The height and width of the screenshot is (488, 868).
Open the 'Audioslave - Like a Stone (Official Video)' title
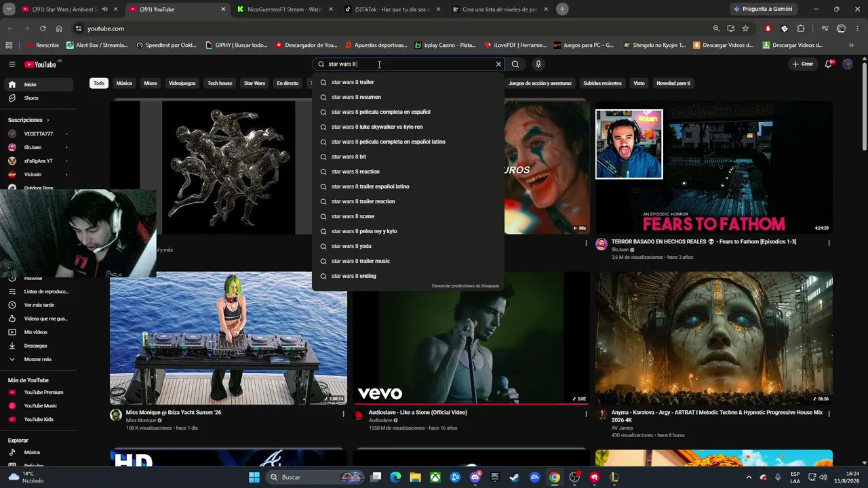[x=418, y=412]
